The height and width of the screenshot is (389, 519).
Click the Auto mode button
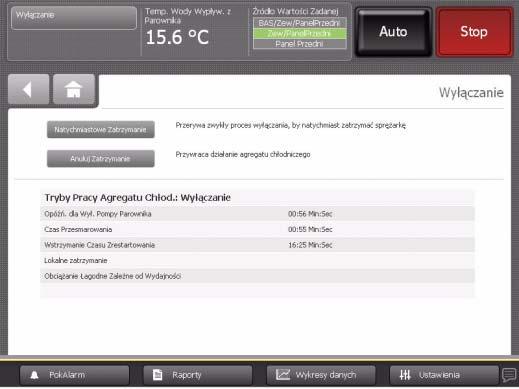(393, 32)
